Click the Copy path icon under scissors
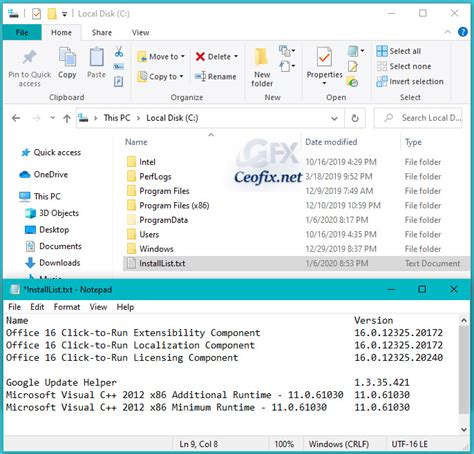Screen dimensions: 474x454 point(119,67)
